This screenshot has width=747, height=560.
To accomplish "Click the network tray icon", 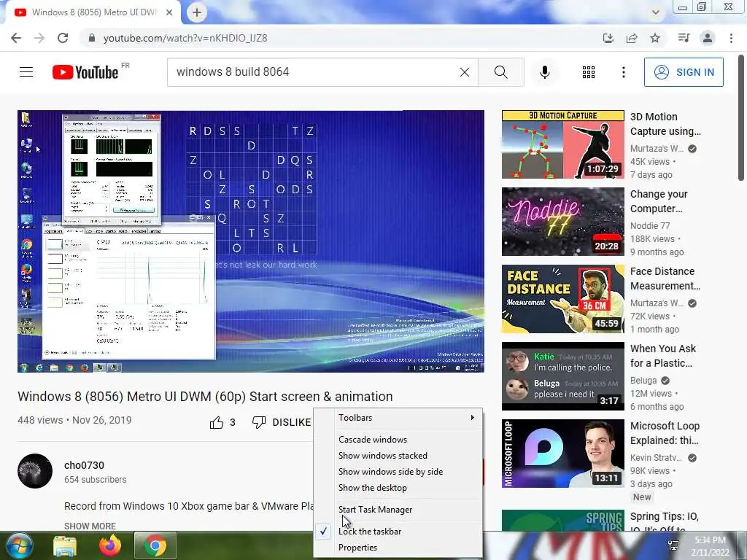I will pos(673,545).
